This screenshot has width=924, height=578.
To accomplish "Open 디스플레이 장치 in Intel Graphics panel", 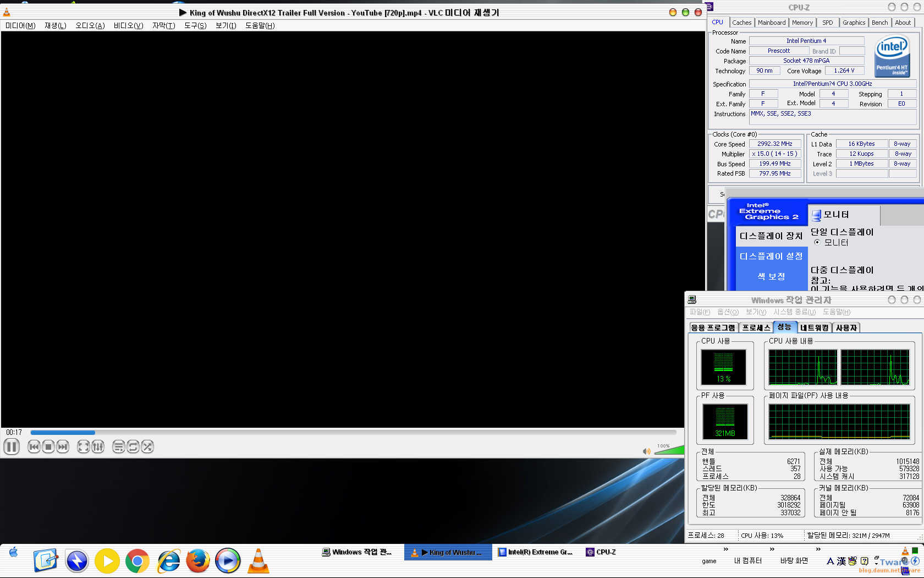I will [771, 236].
